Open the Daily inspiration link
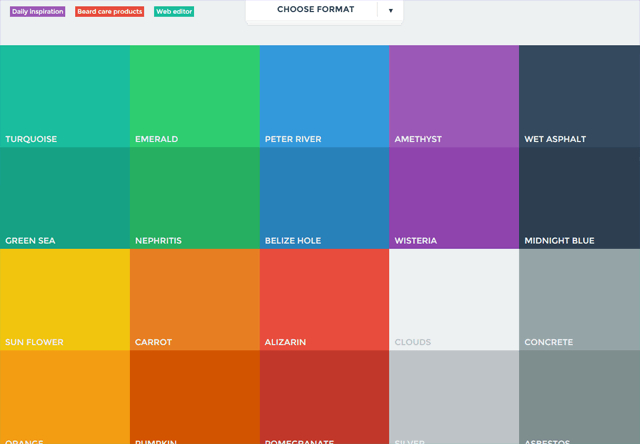The width and height of the screenshot is (640, 444). [x=38, y=11]
